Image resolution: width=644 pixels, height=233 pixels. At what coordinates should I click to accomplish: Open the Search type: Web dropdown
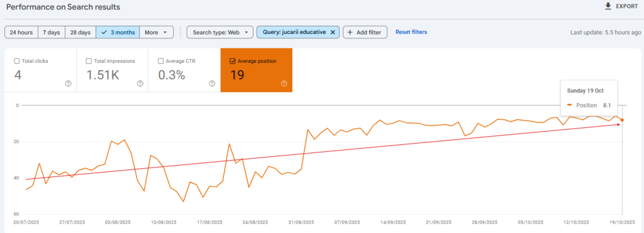[219, 32]
